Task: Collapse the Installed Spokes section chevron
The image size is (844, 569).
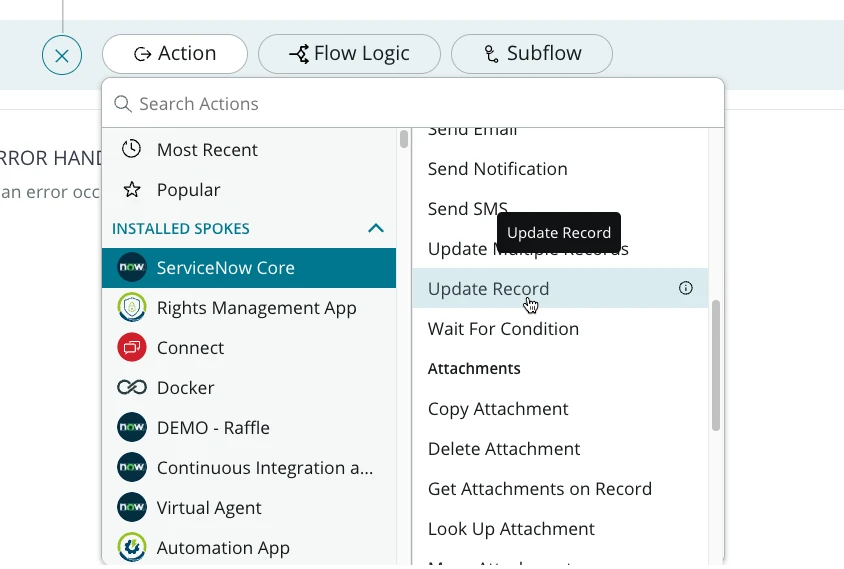Action: [x=376, y=228]
